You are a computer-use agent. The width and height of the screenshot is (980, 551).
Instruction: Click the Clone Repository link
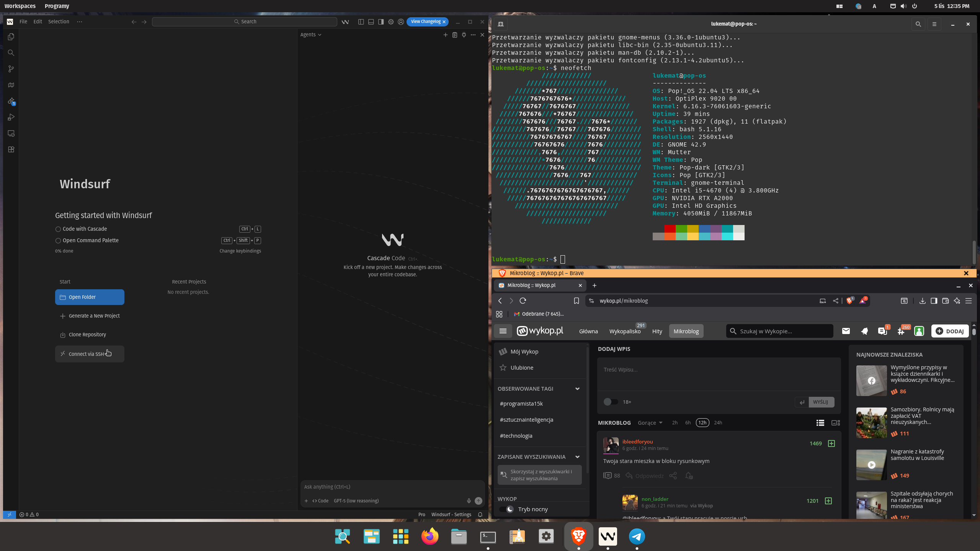pos(87,335)
